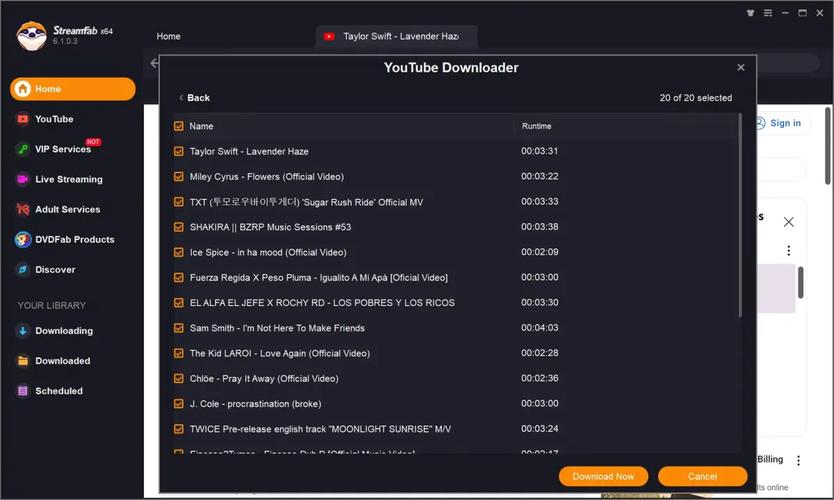This screenshot has height=500, width=834.
Task: Close the side panel with X icon
Action: pos(788,222)
